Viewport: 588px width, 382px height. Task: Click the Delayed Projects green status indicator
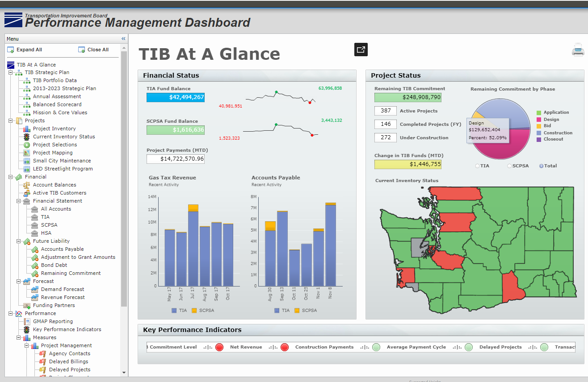coord(544,347)
